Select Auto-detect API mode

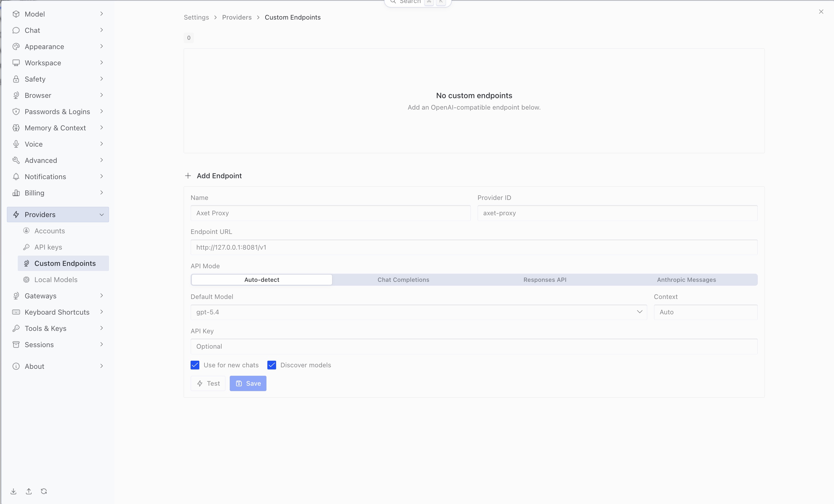(x=262, y=280)
